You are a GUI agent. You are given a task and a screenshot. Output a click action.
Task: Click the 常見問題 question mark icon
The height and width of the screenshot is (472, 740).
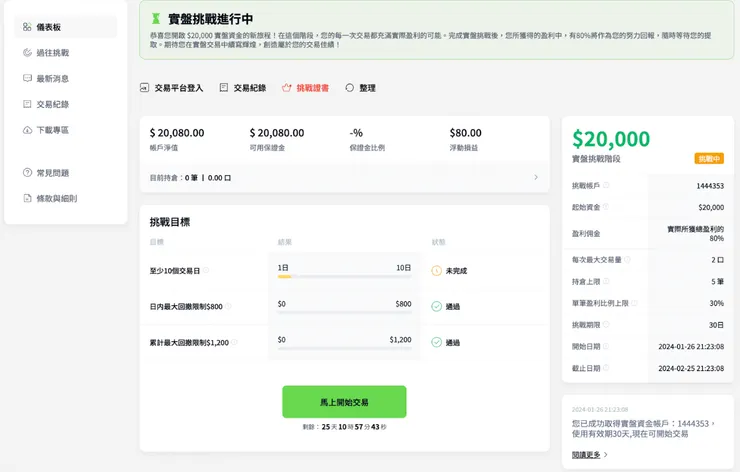(27, 172)
